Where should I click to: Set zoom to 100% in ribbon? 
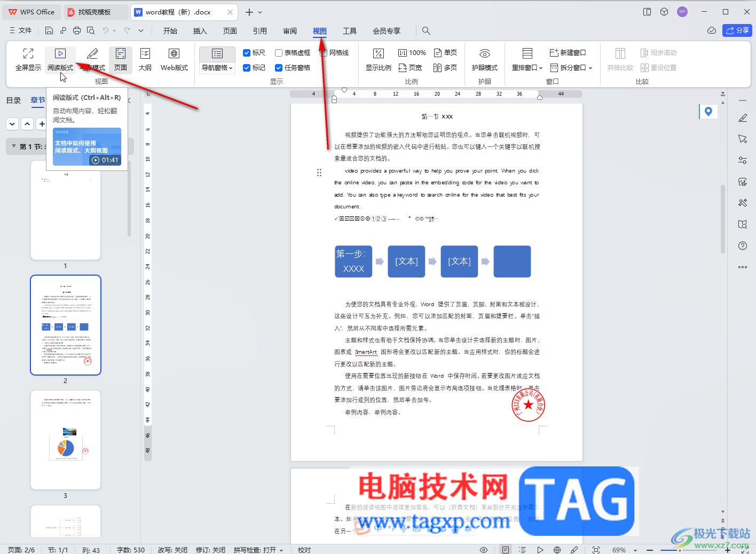coord(412,53)
